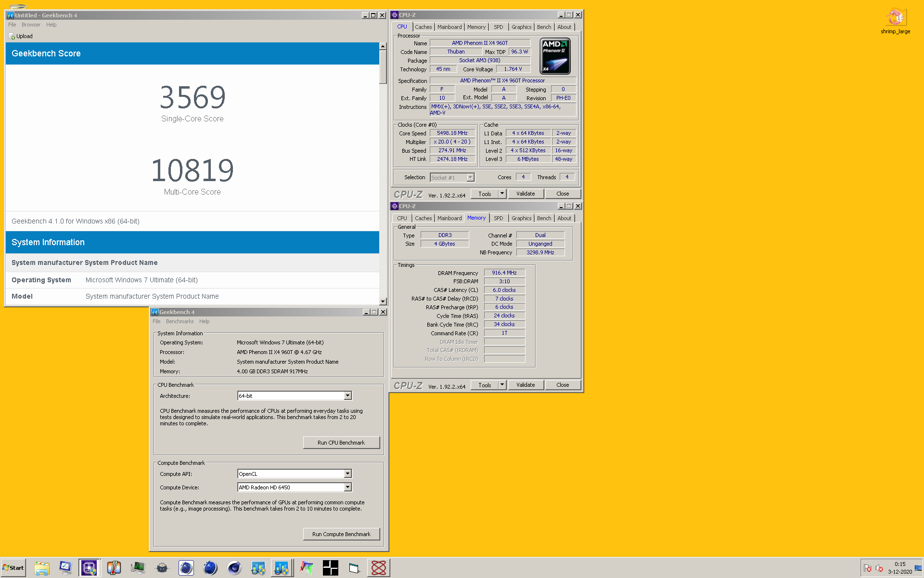Expand Tools arrow in top CPU-Z window
This screenshot has width=924, height=578.
[502, 194]
